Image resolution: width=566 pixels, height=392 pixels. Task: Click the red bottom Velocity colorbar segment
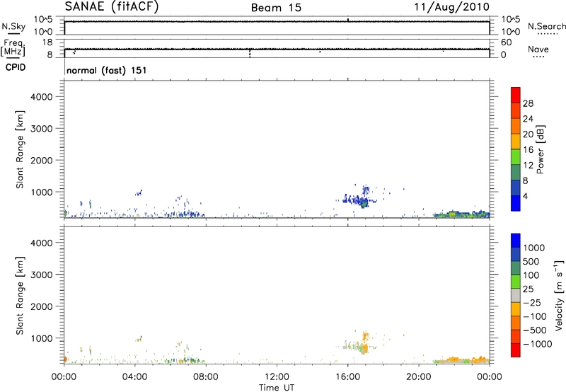516,350
